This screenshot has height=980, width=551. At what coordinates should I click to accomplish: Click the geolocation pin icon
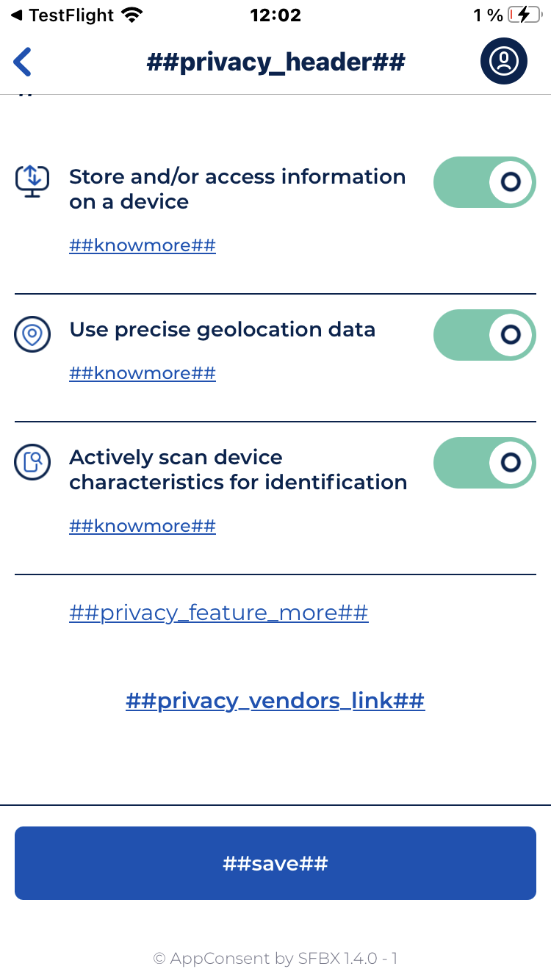tap(32, 334)
